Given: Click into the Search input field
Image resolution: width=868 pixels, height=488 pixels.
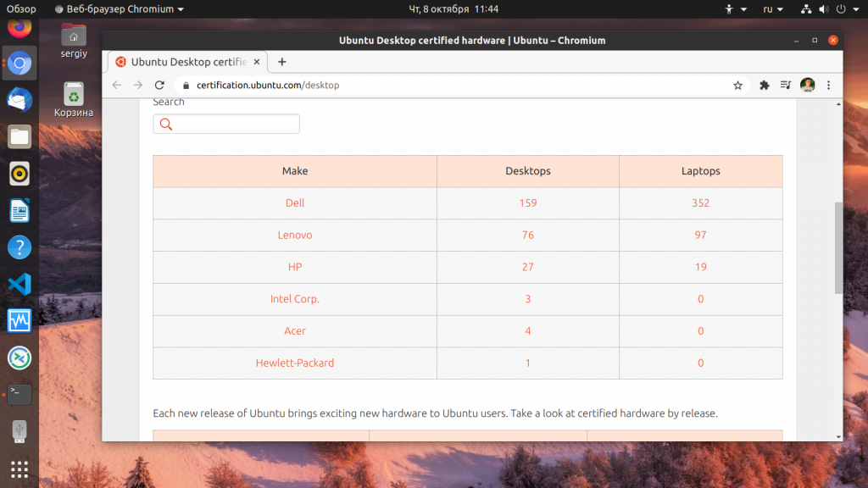Looking at the screenshot, I should click(x=226, y=124).
